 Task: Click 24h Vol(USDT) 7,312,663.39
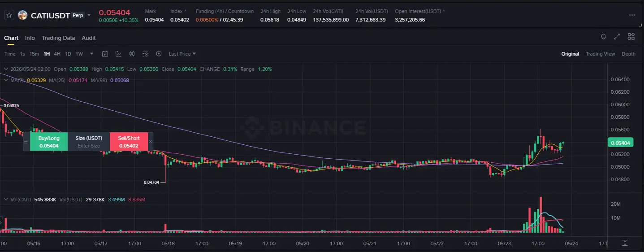(371, 20)
